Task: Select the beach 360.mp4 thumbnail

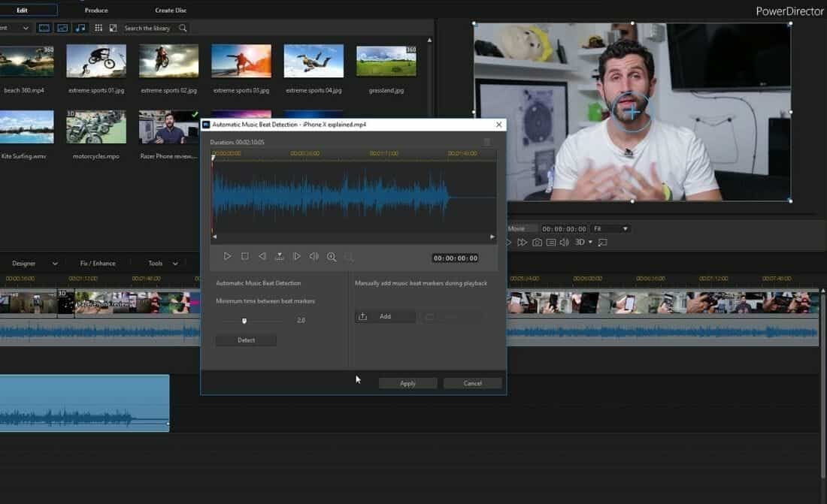Action: pos(26,61)
